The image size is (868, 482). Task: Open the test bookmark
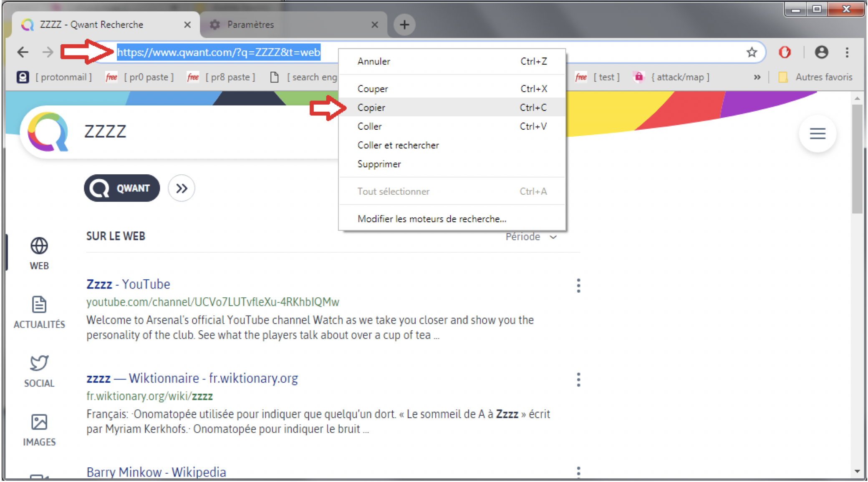[597, 77]
